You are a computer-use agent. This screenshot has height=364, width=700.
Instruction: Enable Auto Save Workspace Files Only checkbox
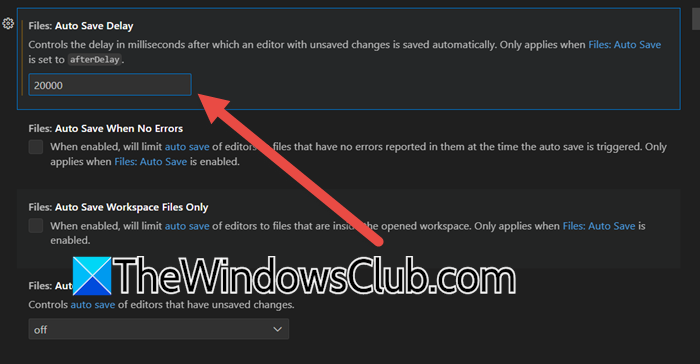pyautogui.click(x=36, y=226)
